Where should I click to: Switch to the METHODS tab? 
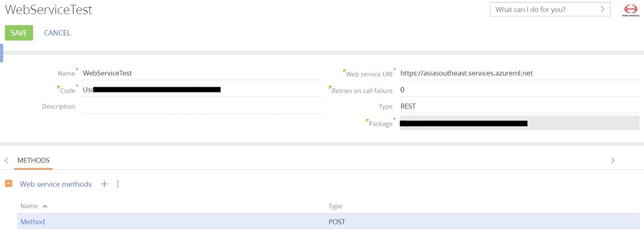point(33,161)
